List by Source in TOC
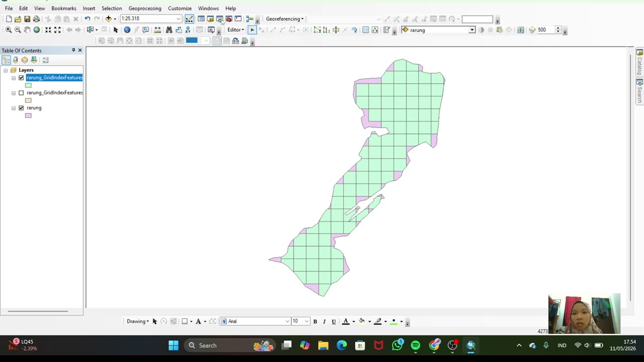This screenshot has width=644, height=362. point(16,60)
